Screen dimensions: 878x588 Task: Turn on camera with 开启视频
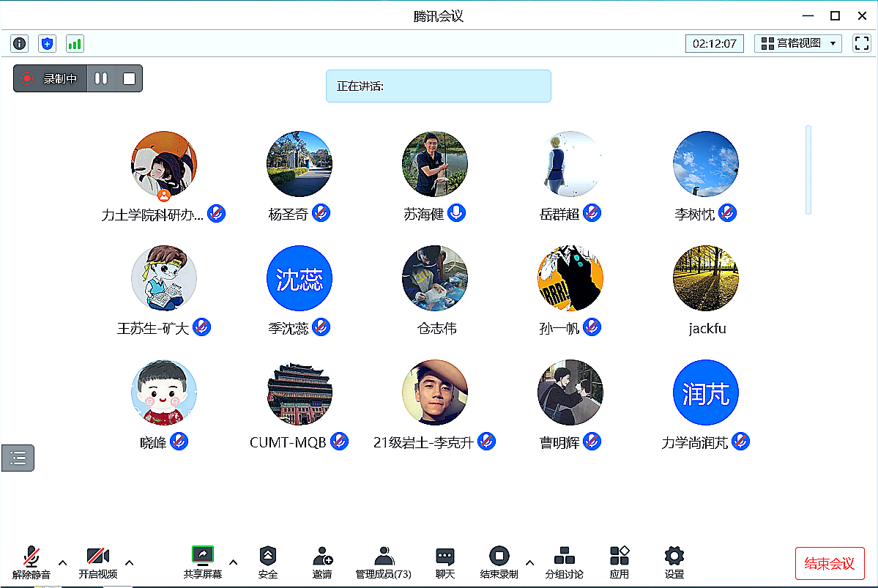pos(97,562)
